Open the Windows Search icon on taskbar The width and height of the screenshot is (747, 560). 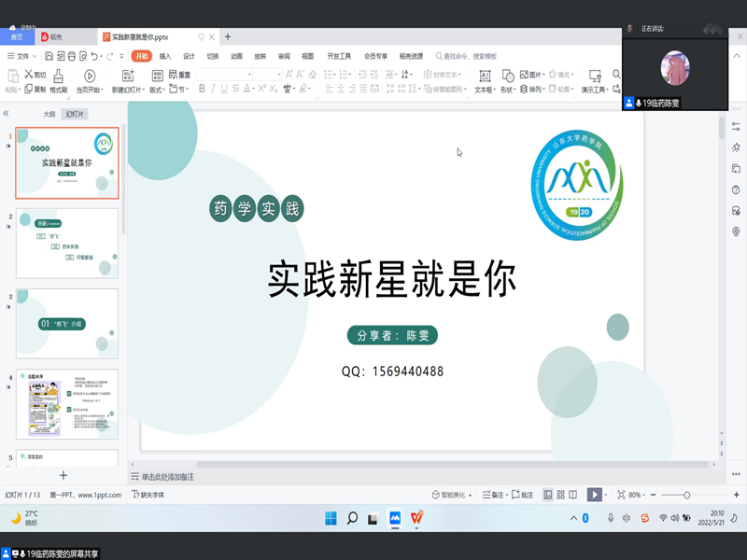click(352, 518)
